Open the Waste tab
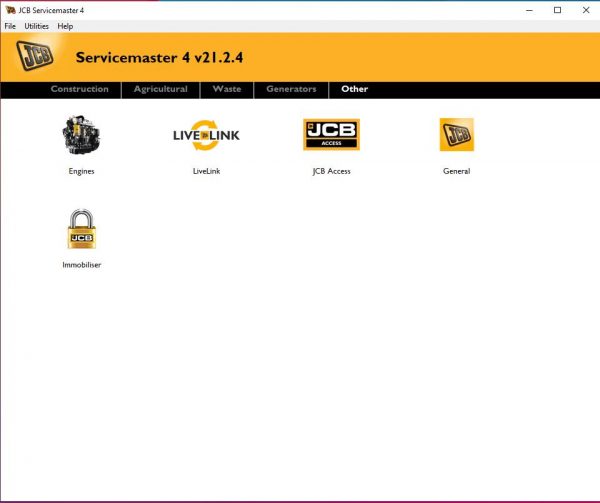The image size is (600, 503). [x=227, y=89]
